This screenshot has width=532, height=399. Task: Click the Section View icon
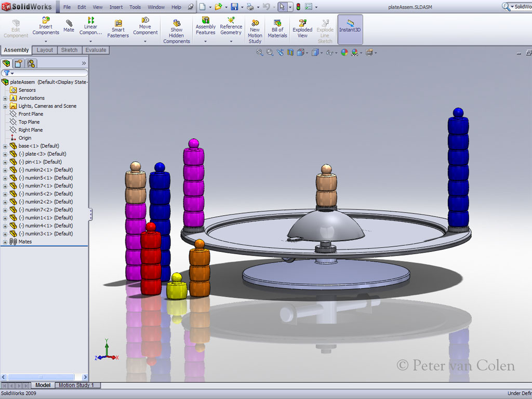[x=290, y=52]
